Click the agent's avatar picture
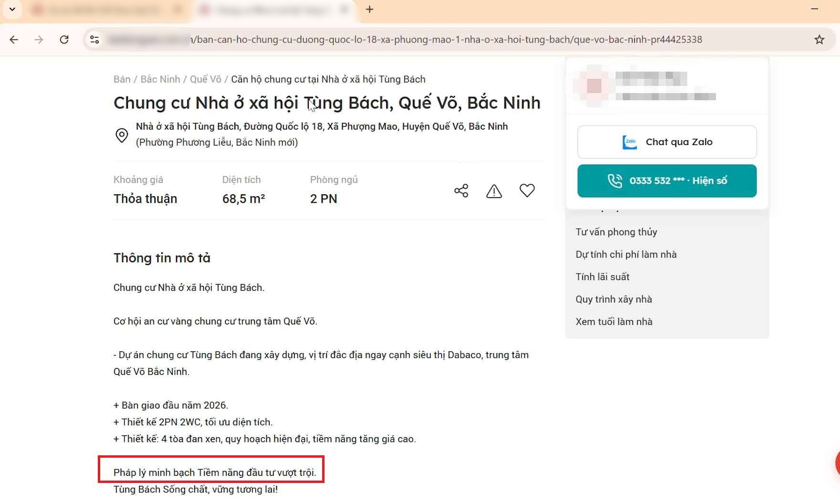Image resolution: width=840 pixels, height=504 pixels. click(594, 86)
